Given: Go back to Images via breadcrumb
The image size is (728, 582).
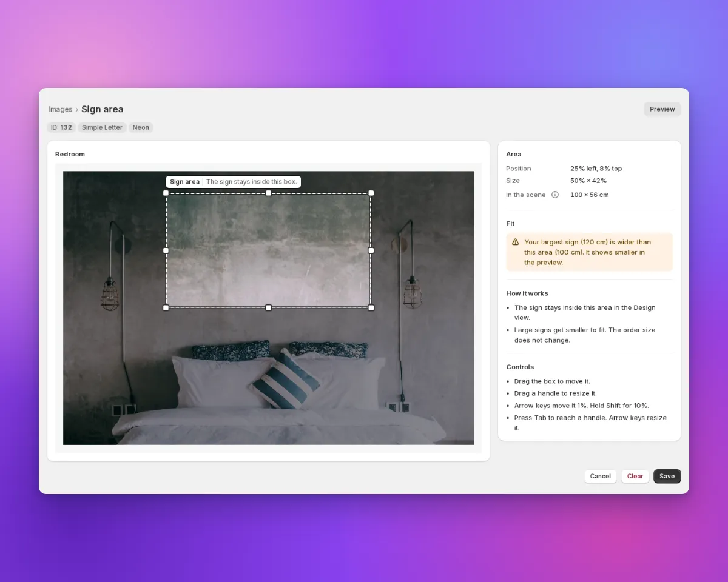Looking at the screenshot, I should [61, 110].
